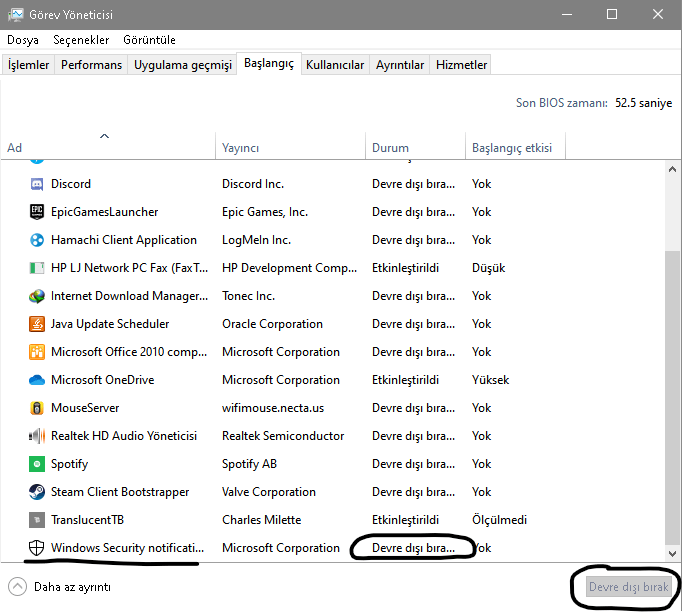Sort by the Durum column header
The image size is (684, 613).
[x=416, y=146]
